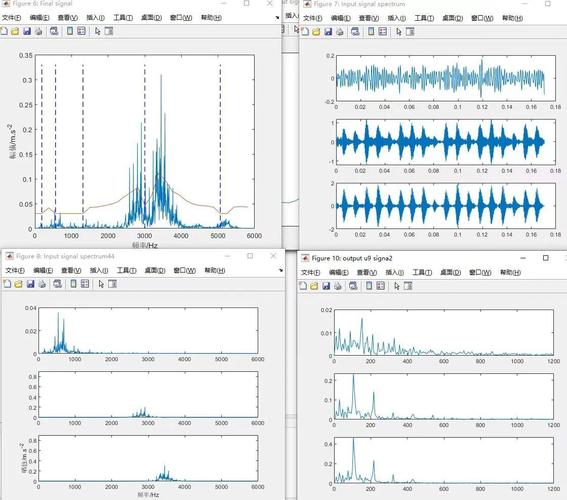Open 文件(F) menu in Figure 7 window

click(x=312, y=18)
